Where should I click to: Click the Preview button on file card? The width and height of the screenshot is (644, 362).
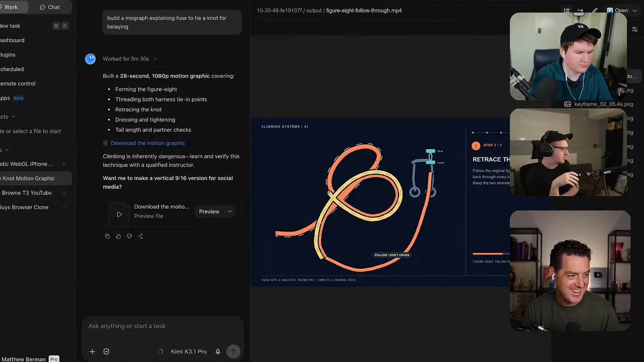tap(209, 212)
